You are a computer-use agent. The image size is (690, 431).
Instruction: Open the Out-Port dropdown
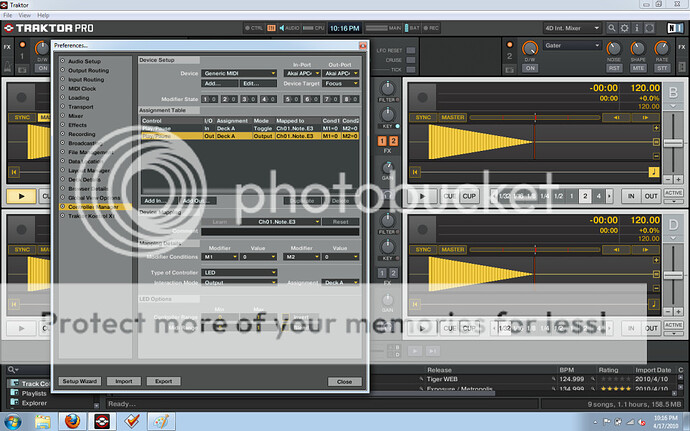pyautogui.click(x=341, y=73)
